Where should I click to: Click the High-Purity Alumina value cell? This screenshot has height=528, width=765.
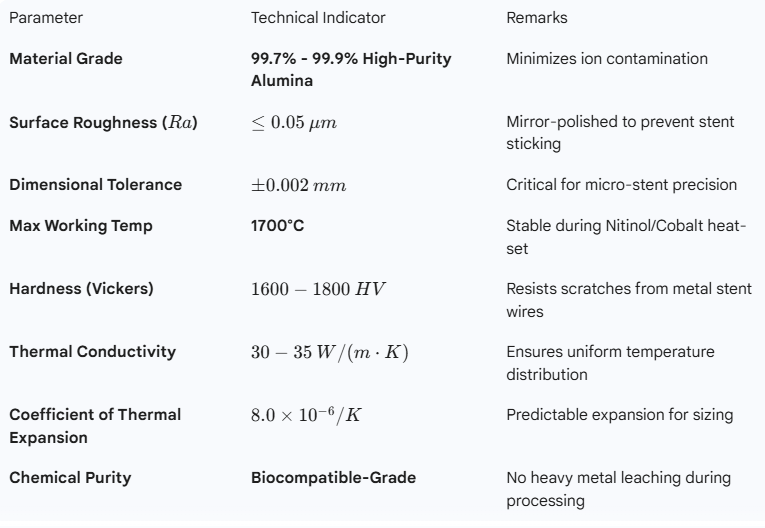350,68
